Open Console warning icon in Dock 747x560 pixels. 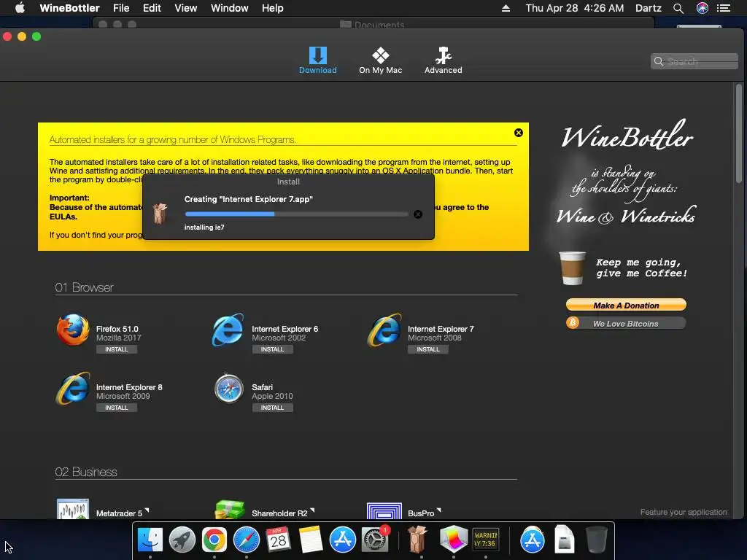coord(485,540)
